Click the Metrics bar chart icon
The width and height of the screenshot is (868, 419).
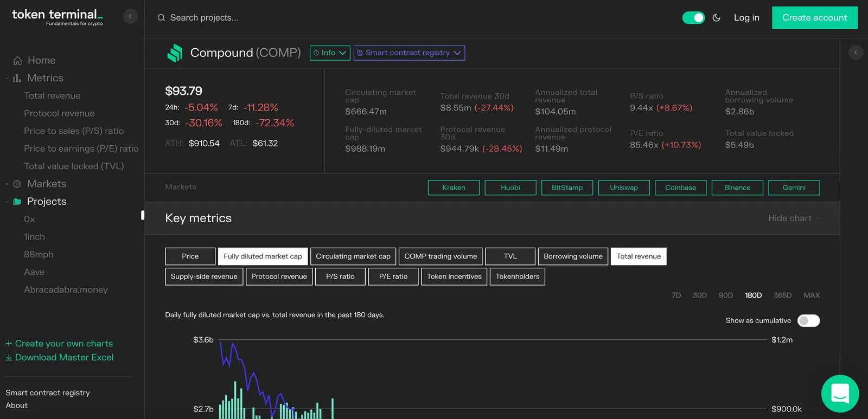pos(17,79)
